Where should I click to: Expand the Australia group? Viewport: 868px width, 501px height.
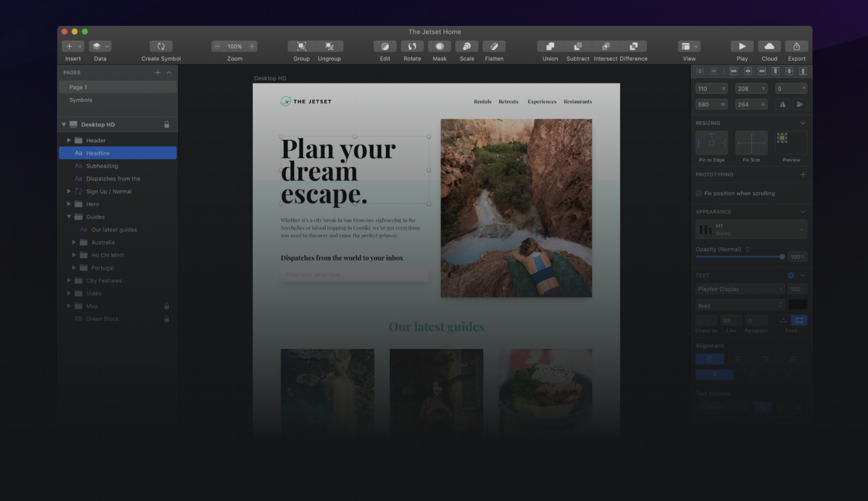pos(74,242)
